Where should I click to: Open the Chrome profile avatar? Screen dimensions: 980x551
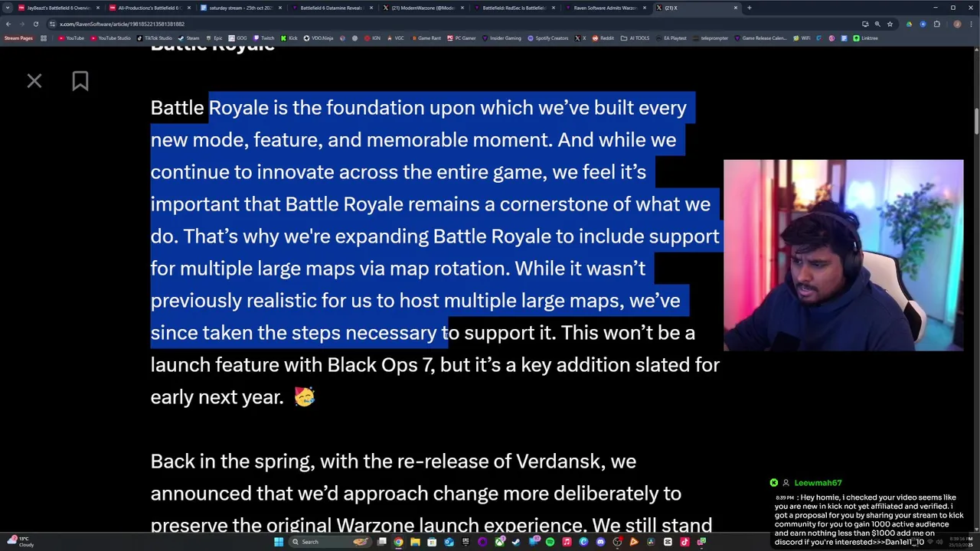tap(955, 24)
